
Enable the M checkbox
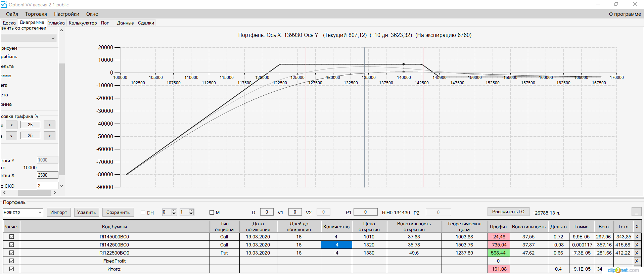[x=212, y=213]
